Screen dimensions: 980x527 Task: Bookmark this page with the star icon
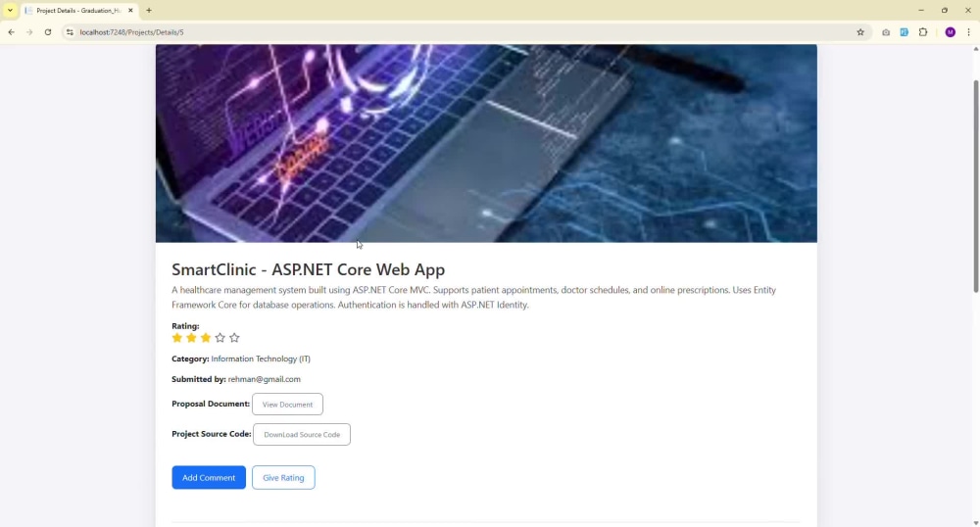coord(860,32)
